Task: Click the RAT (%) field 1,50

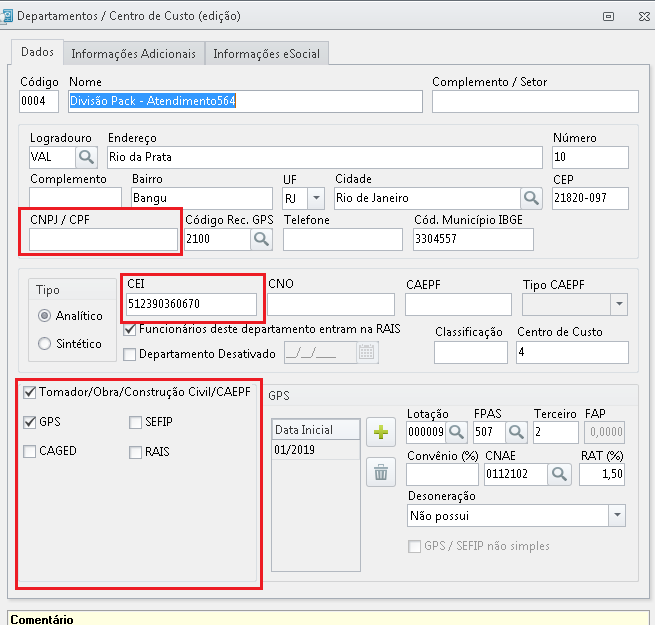Action: 602,474
